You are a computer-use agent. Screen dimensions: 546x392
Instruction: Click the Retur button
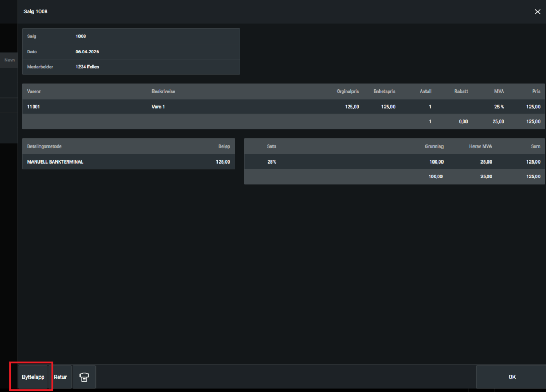[60, 377]
